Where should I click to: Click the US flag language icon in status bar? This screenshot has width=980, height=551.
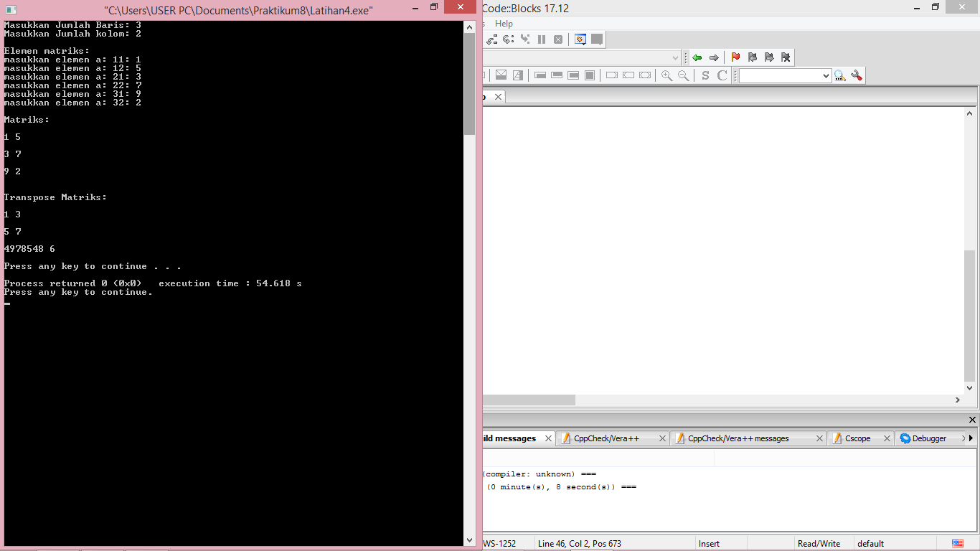pyautogui.click(x=958, y=543)
